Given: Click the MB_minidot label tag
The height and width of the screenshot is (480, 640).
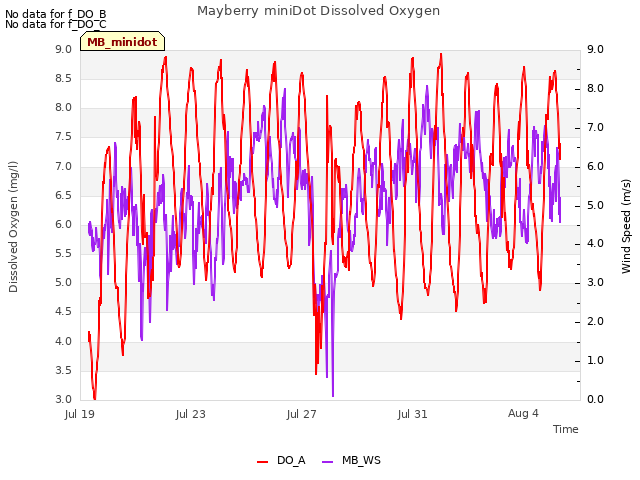Looking at the screenshot, I should 122,42.
